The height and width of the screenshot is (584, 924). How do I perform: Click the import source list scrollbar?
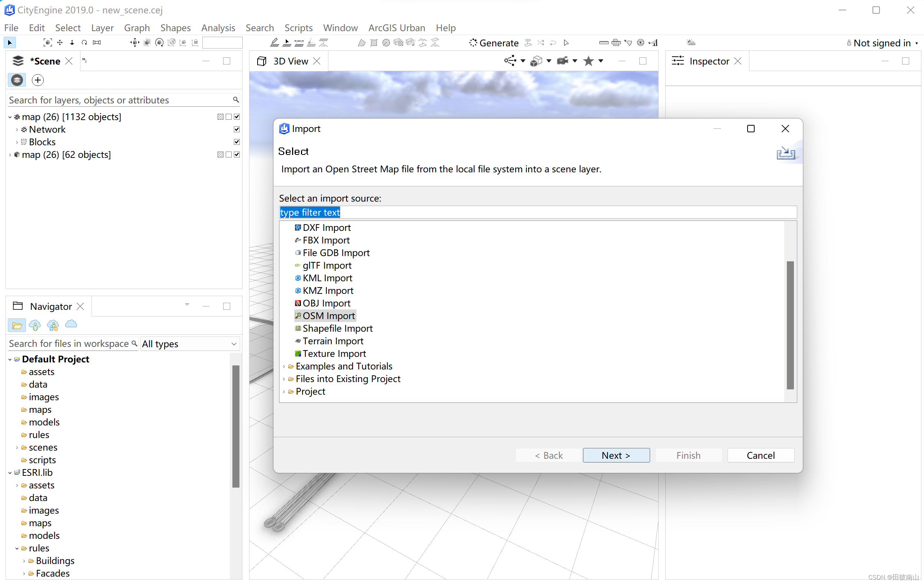point(790,325)
